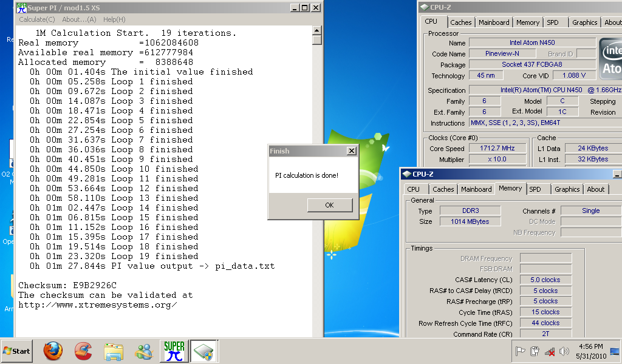The height and width of the screenshot is (364, 622).
Task: Click the MMX, SSE instructions field
Action: [546, 123]
